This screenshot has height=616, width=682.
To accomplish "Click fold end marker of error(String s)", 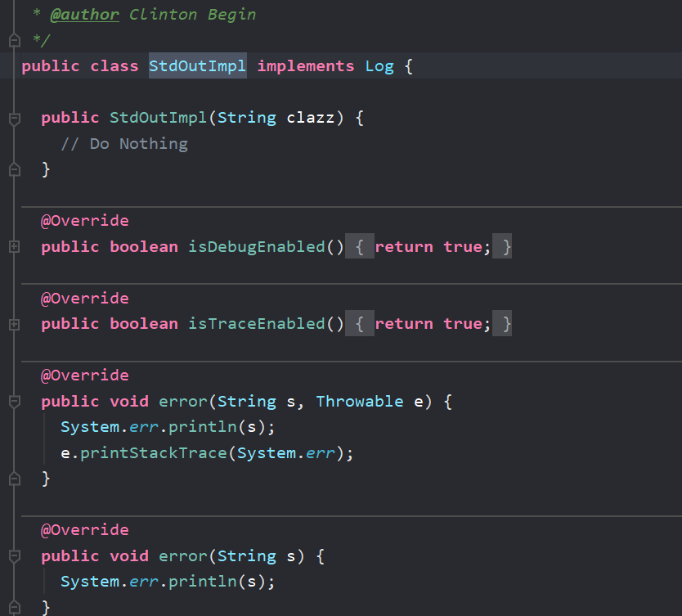I will [15, 607].
